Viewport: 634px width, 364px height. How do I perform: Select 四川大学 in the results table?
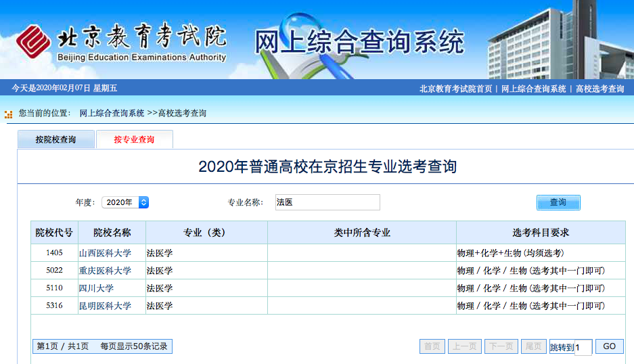pyautogui.click(x=96, y=288)
